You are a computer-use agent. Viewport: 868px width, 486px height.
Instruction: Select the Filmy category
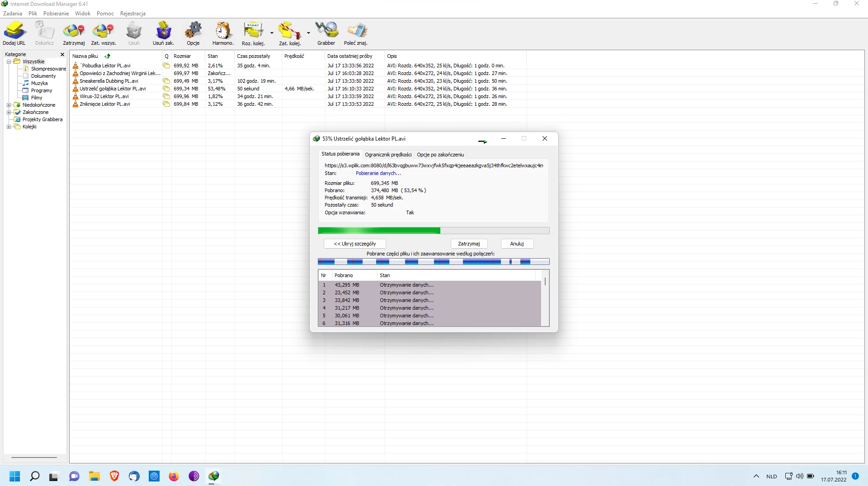[x=37, y=98]
